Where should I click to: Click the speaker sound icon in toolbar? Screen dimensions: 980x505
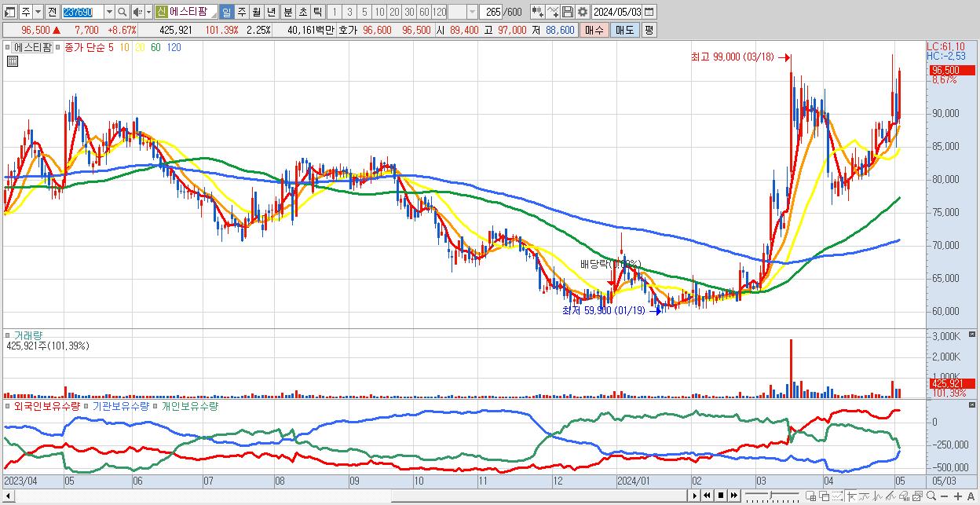click(x=137, y=12)
